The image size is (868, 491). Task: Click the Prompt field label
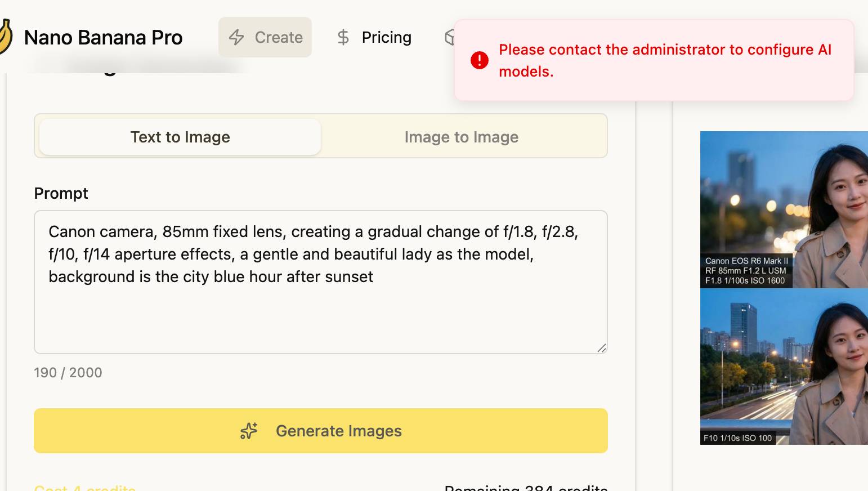[61, 193]
